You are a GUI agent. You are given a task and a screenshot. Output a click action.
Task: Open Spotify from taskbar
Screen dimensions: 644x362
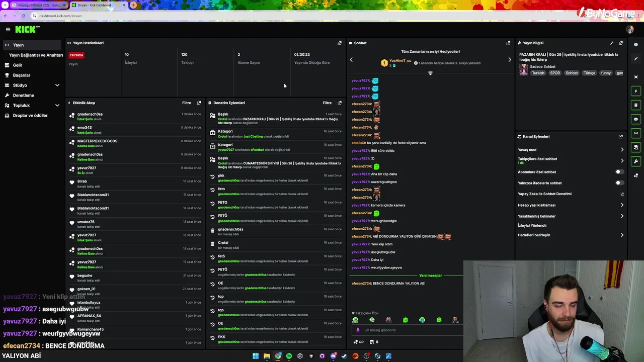coord(289,356)
